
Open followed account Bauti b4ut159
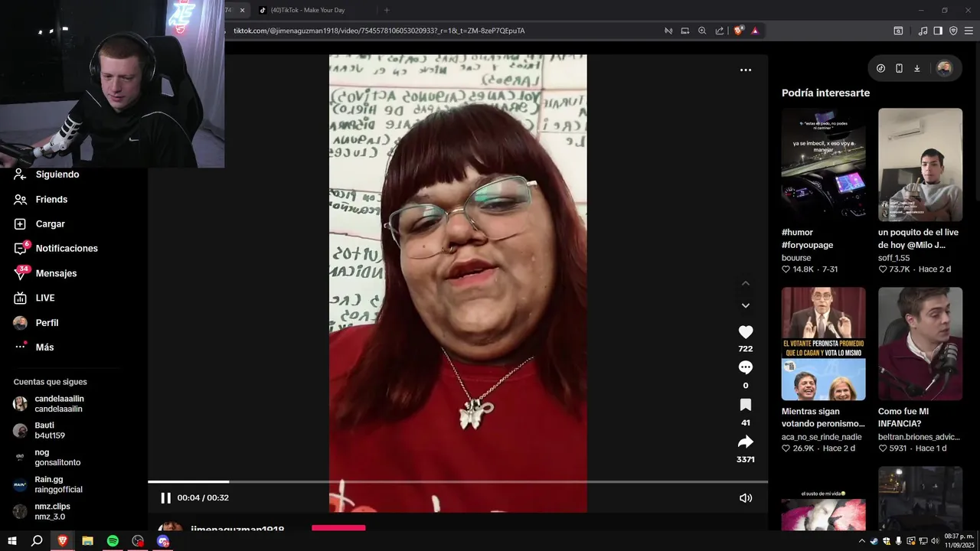pyautogui.click(x=49, y=431)
